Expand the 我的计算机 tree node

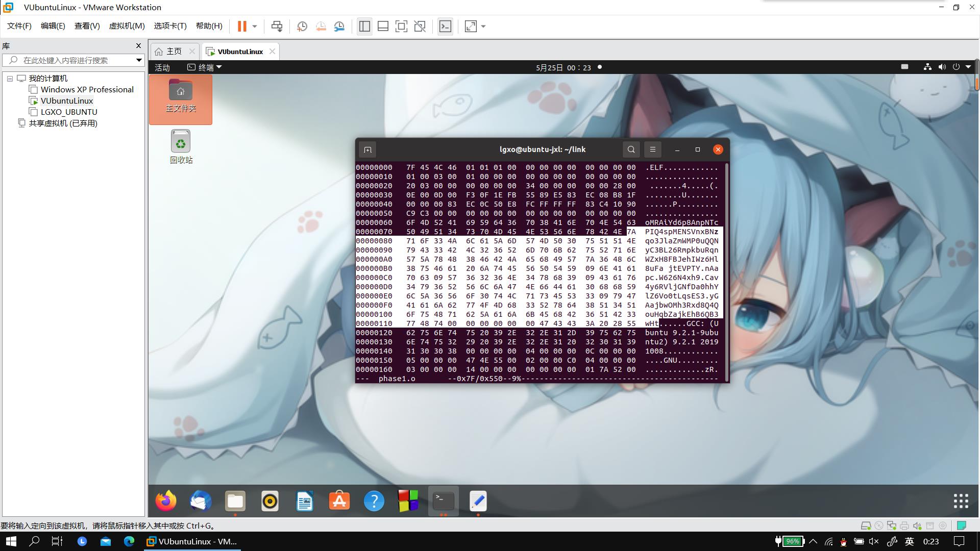tap(9, 78)
